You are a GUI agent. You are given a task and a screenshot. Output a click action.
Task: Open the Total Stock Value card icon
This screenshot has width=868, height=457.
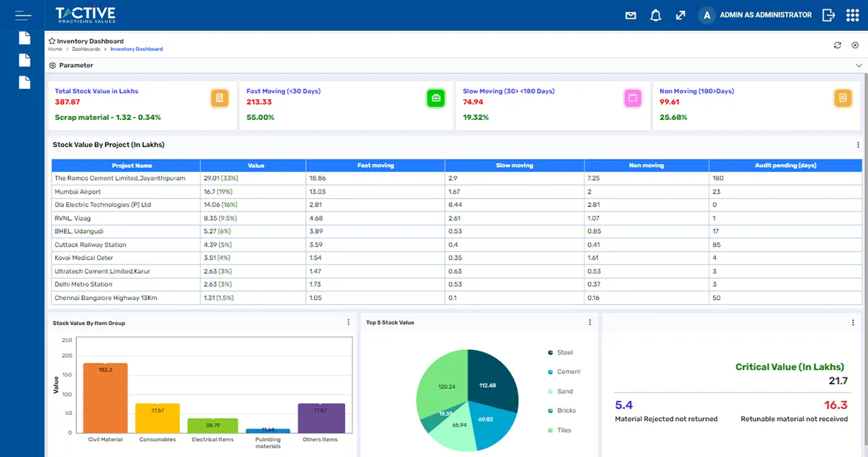pos(220,97)
